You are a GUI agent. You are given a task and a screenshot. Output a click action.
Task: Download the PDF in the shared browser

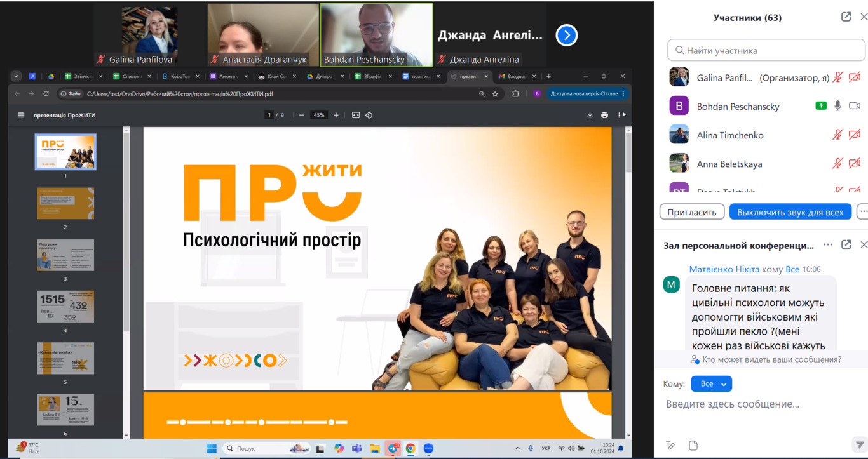click(590, 115)
